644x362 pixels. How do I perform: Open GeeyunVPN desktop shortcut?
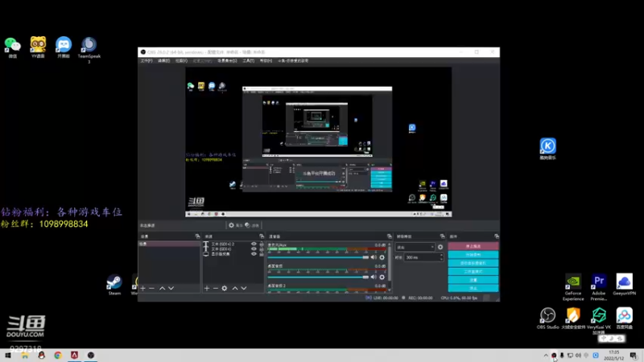pos(625,285)
